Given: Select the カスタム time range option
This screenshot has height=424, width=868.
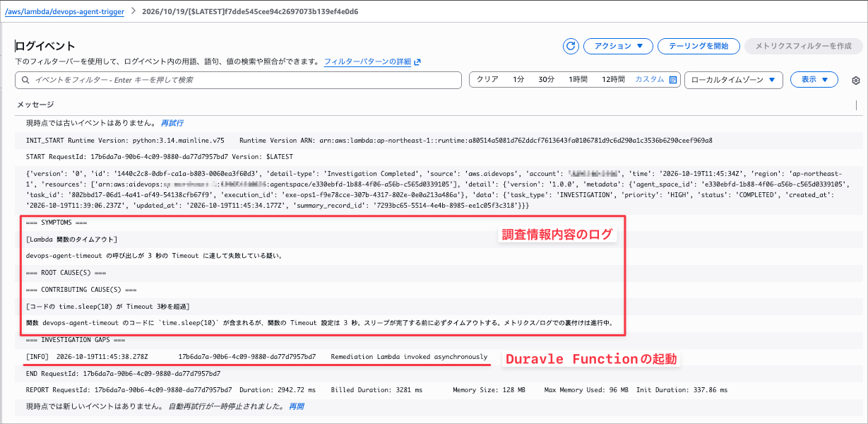Looking at the screenshot, I should pos(650,80).
